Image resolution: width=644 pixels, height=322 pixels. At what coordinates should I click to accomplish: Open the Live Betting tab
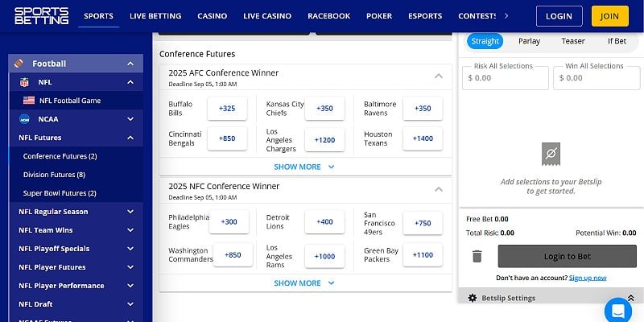[x=155, y=15]
